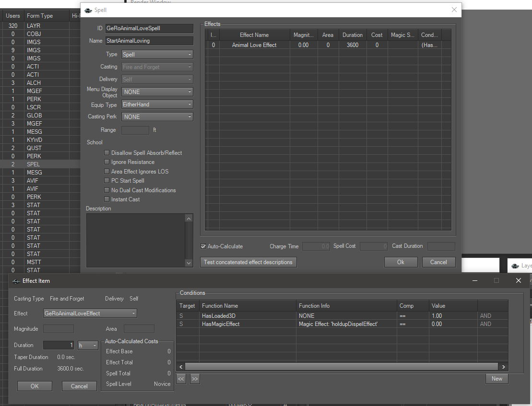This screenshot has width=532, height=406.
Task: Close the Spell dialog
Action: (x=454, y=10)
